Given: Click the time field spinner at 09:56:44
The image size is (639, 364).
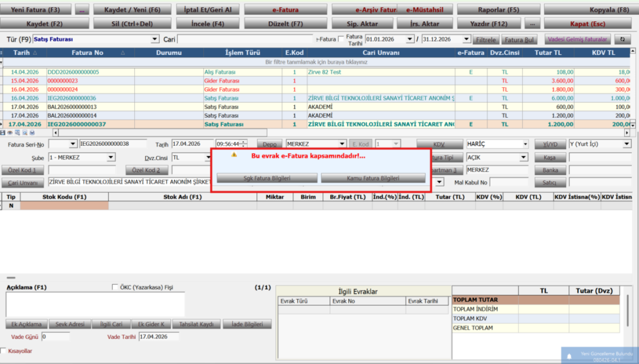Looking at the screenshot, I should [243, 144].
